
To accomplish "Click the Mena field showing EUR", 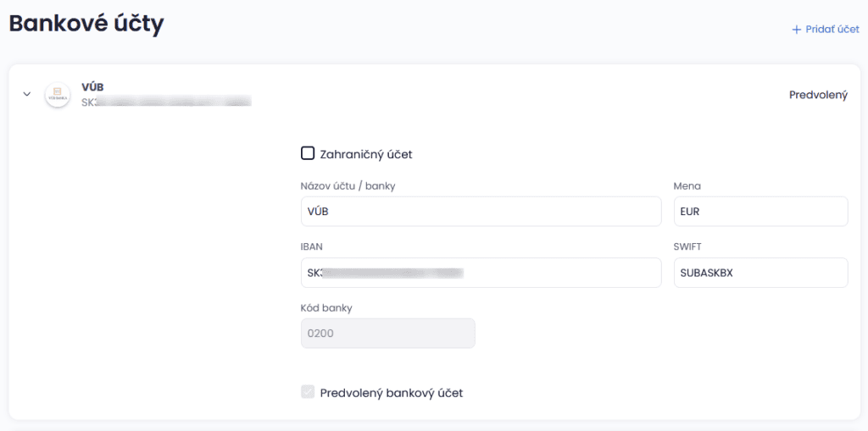I will tap(760, 212).
